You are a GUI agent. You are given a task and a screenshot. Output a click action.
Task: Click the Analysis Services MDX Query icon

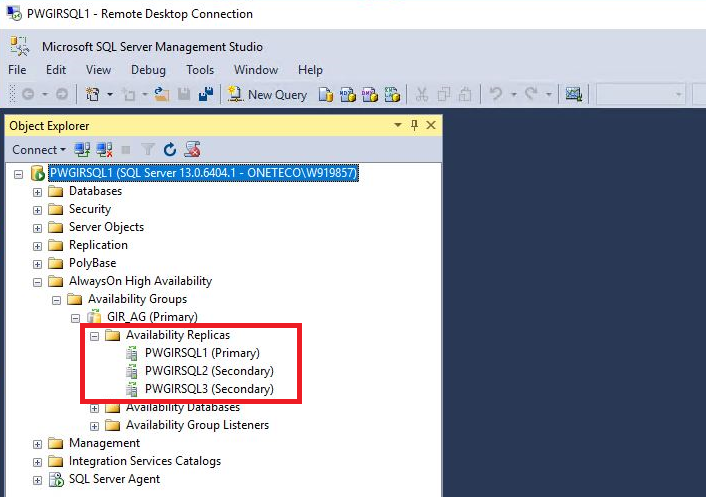click(x=348, y=95)
